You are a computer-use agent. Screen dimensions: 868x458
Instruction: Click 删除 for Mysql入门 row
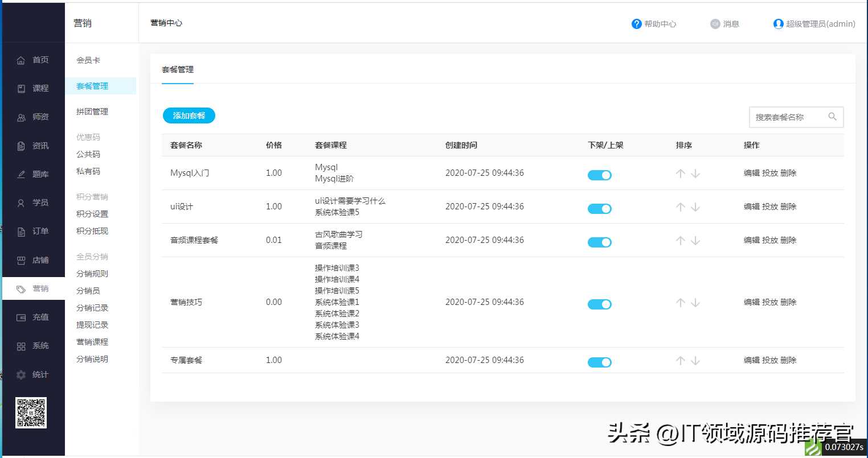788,173
